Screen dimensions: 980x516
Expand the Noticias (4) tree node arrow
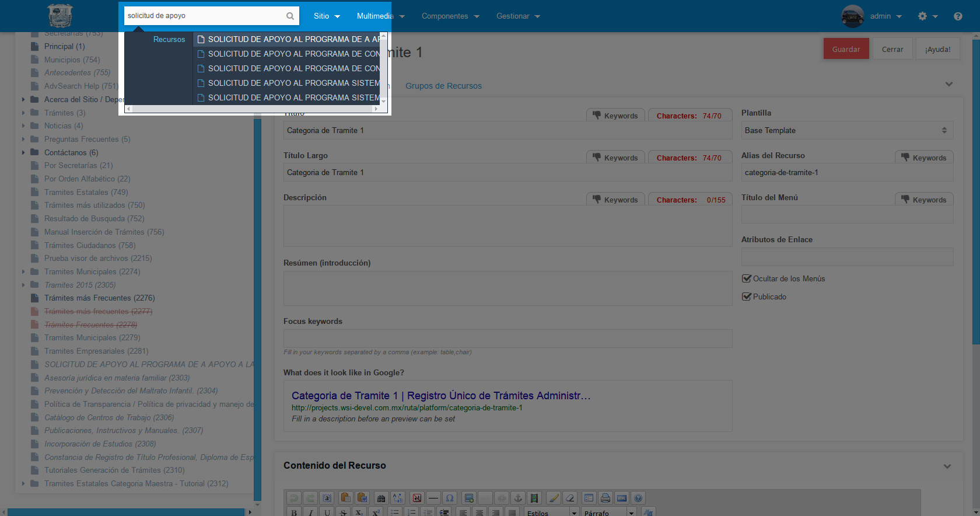pos(23,125)
